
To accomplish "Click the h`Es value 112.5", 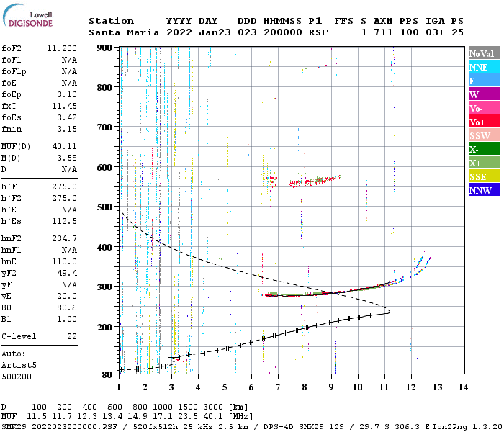I will tap(64, 222).
